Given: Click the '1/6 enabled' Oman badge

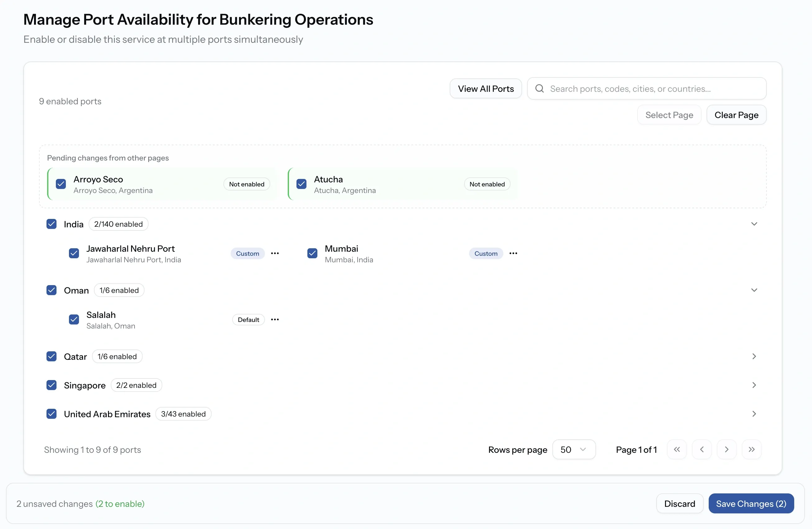Looking at the screenshot, I should point(119,290).
